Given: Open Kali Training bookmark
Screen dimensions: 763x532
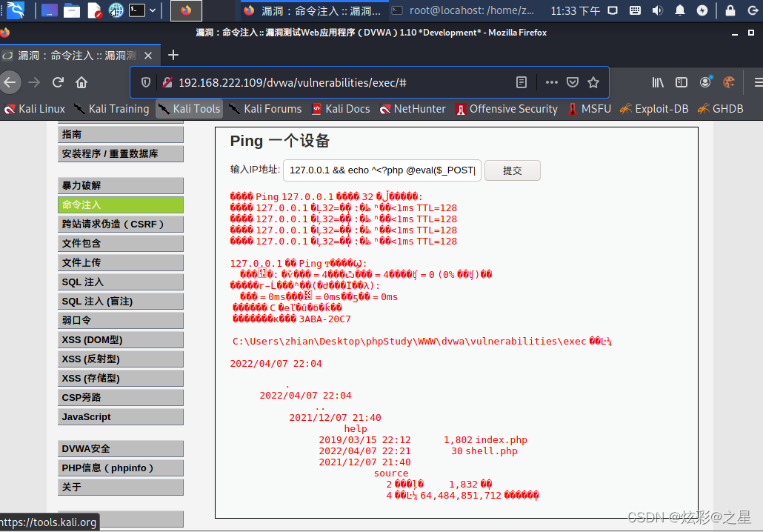Looking at the screenshot, I should click(111, 109).
